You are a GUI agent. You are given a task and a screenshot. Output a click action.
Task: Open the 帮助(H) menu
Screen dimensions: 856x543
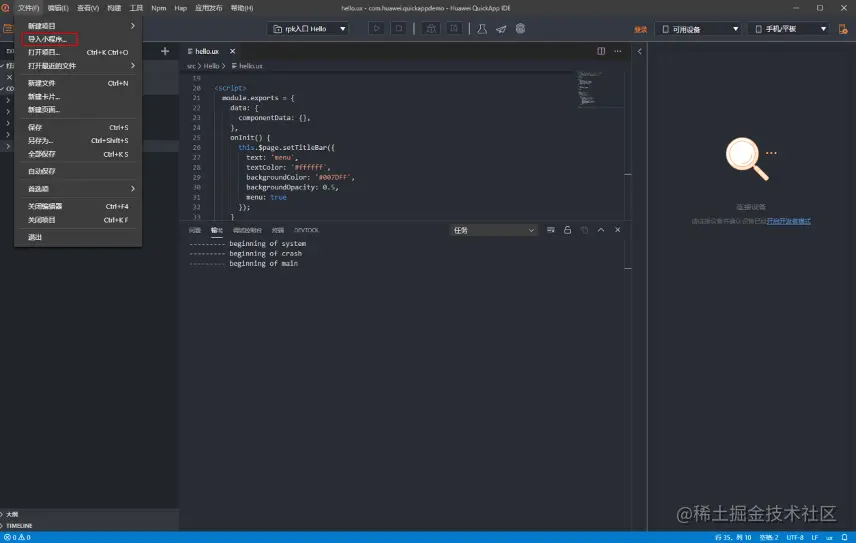point(242,8)
